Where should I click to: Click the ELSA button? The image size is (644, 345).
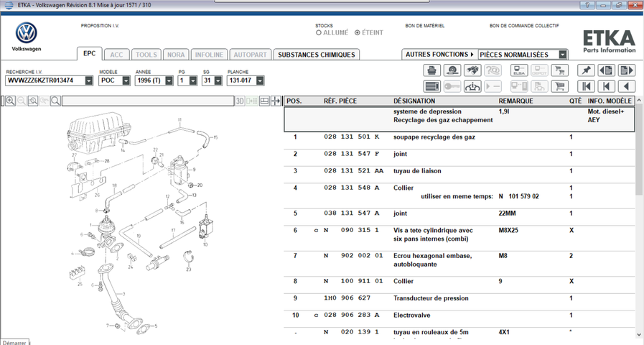tap(519, 70)
